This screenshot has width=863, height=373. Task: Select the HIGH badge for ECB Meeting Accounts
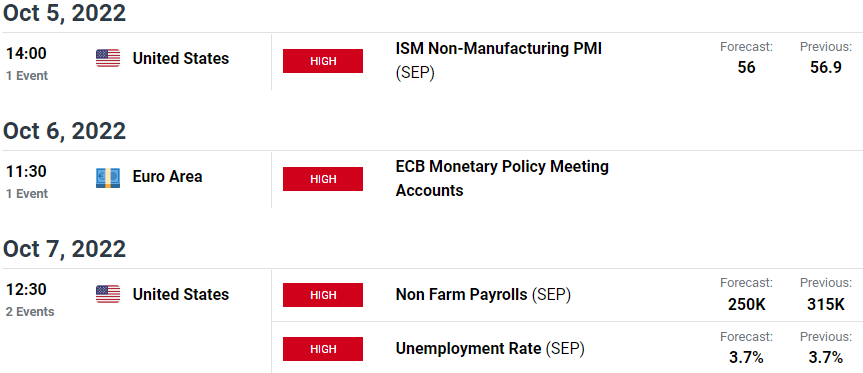click(x=323, y=179)
